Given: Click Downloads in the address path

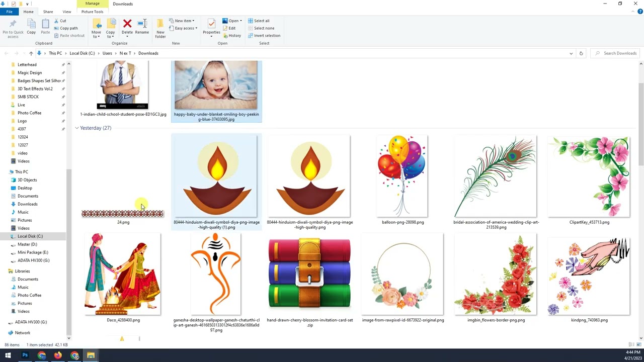Looking at the screenshot, I should click(148, 53).
